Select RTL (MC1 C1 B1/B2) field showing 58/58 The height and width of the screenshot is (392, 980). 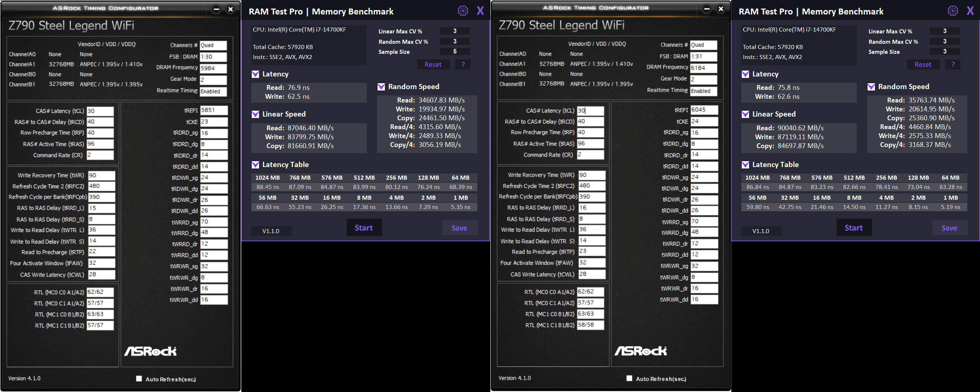tap(591, 325)
